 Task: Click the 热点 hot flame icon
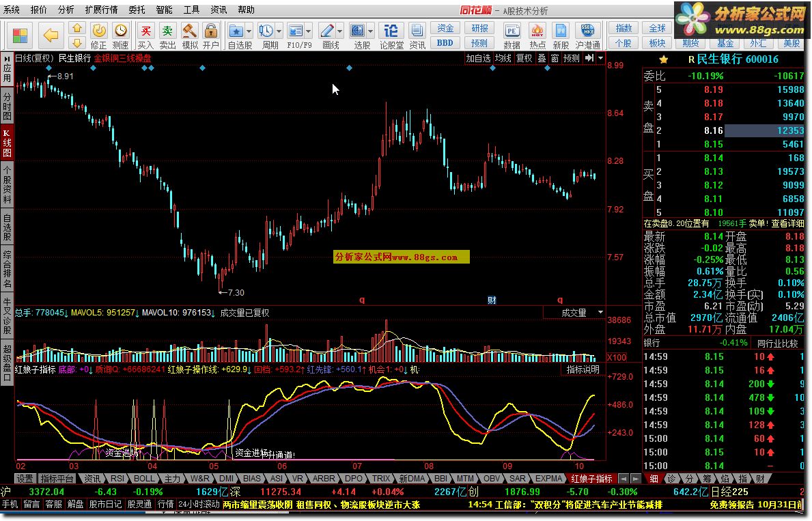(537, 36)
